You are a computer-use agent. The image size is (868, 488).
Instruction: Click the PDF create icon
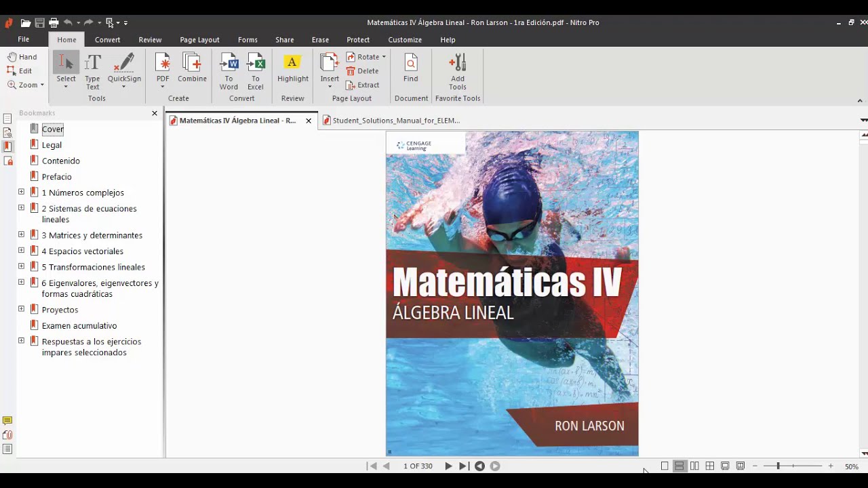[x=163, y=70]
